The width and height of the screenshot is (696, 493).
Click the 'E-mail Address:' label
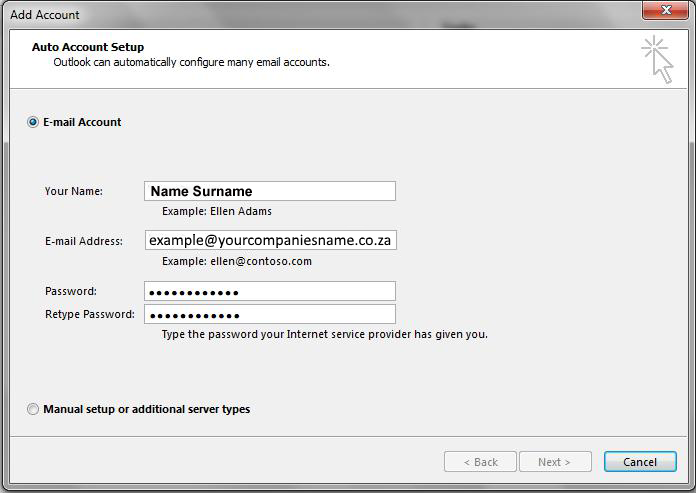(x=84, y=241)
